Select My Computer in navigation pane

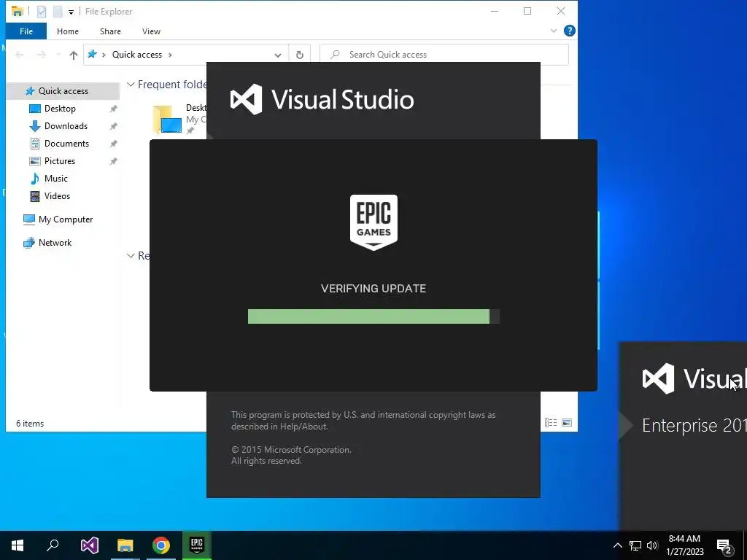pyautogui.click(x=65, y=219)
